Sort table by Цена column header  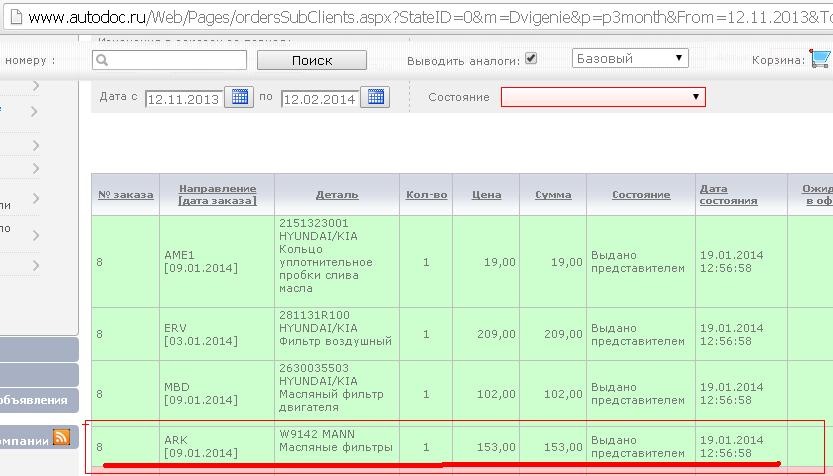pyautogui.click(x=486, y=194)
